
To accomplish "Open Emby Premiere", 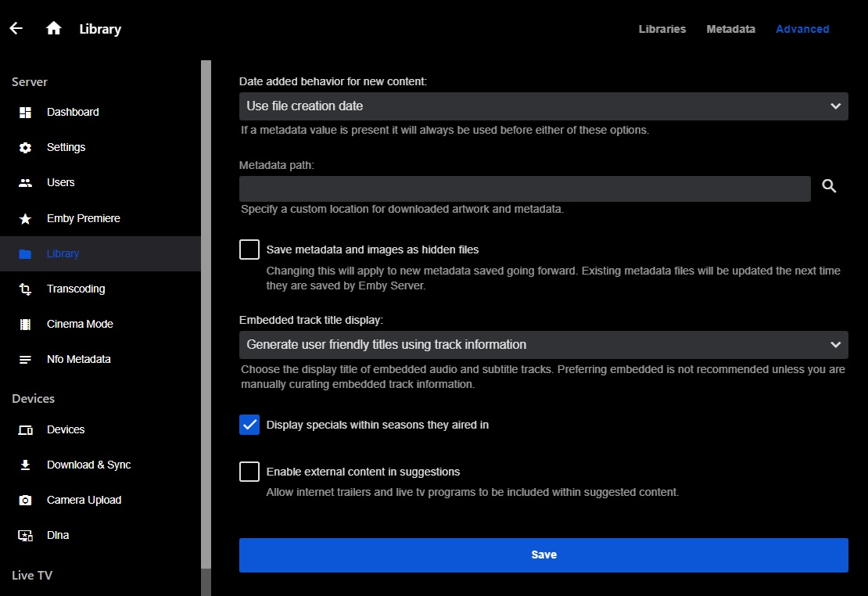I will point(83,218).
